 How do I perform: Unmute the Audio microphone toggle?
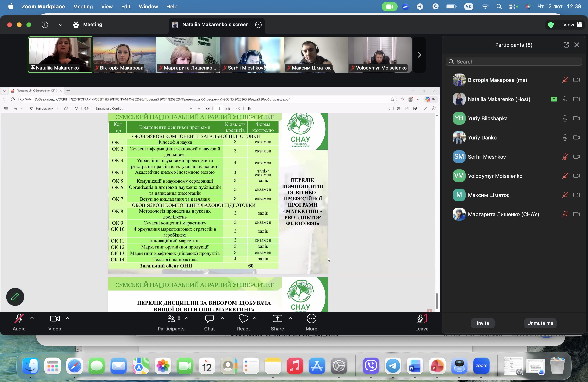19,319
